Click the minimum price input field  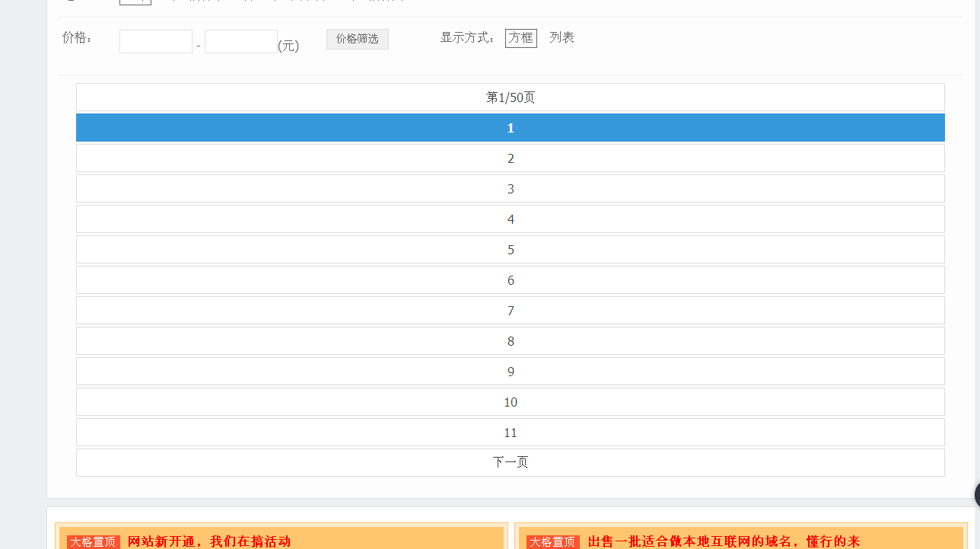[x=156, y=42]
